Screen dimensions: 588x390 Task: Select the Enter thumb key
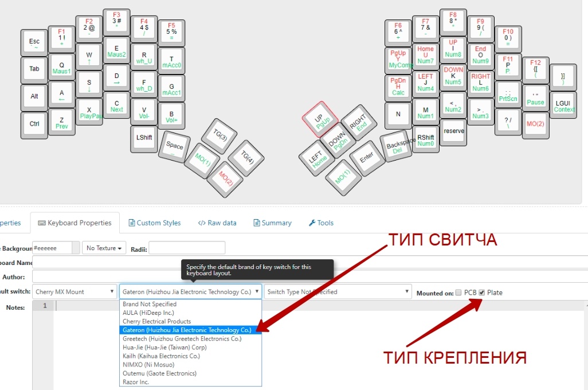(367, 158)
